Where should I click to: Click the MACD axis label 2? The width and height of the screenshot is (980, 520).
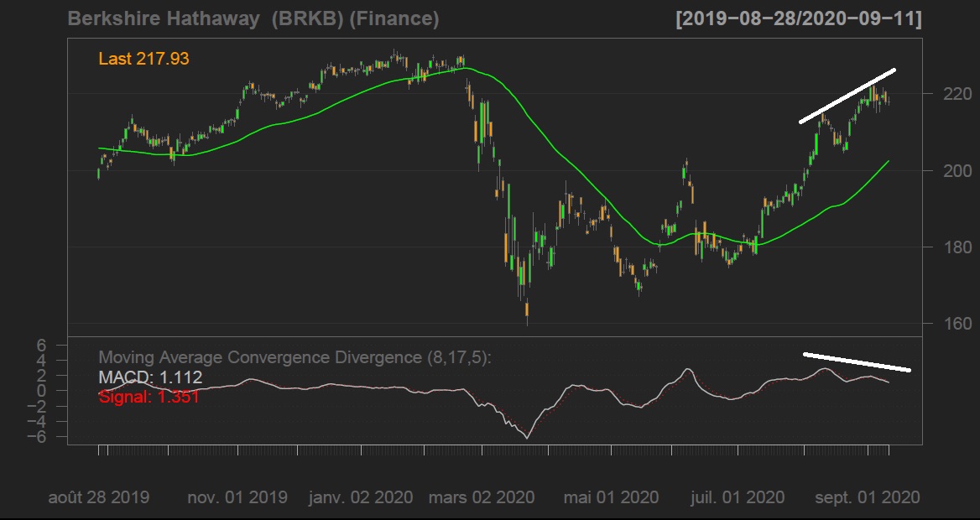click(x=42, y=376)
